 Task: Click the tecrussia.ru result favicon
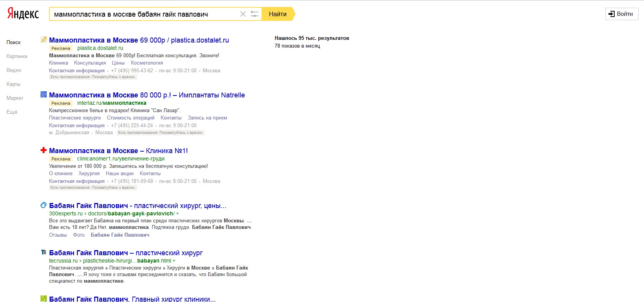point(44,252)
